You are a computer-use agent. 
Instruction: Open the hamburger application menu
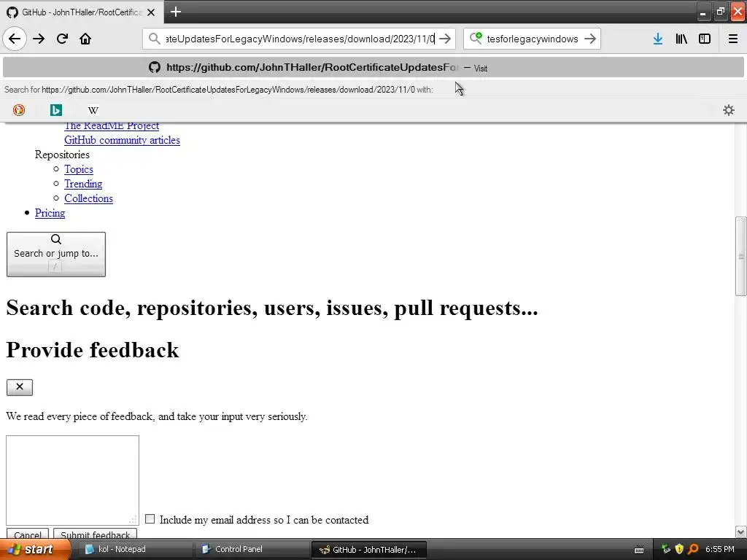coord(732,39)
